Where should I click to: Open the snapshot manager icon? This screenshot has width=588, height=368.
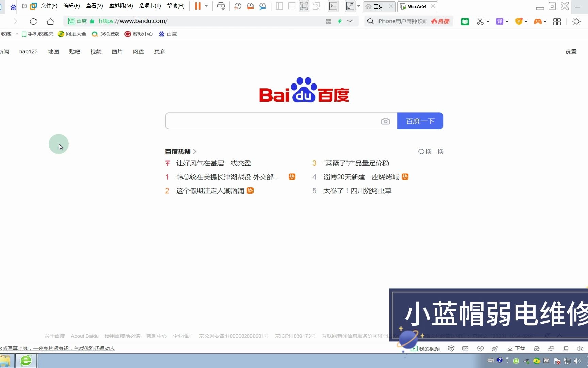(x=263, y=6)
